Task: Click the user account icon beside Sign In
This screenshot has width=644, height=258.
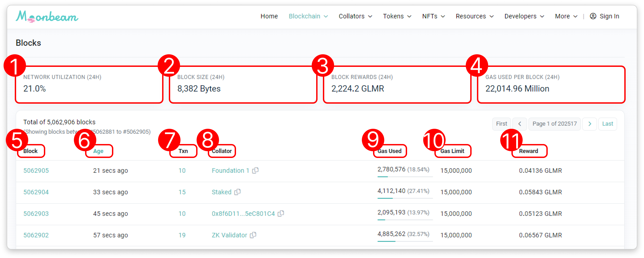Action: tap(593, 16)
